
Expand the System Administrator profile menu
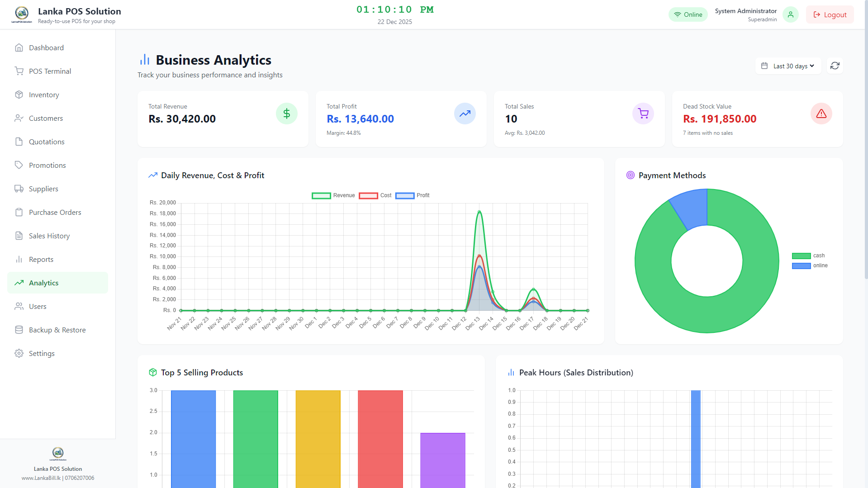pyautogui.click(x=745, y=14)
